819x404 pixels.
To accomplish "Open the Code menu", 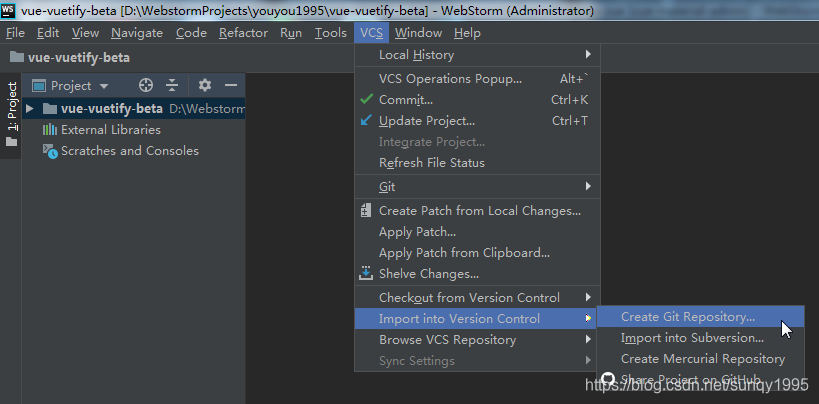I will [x=191, y=33].
